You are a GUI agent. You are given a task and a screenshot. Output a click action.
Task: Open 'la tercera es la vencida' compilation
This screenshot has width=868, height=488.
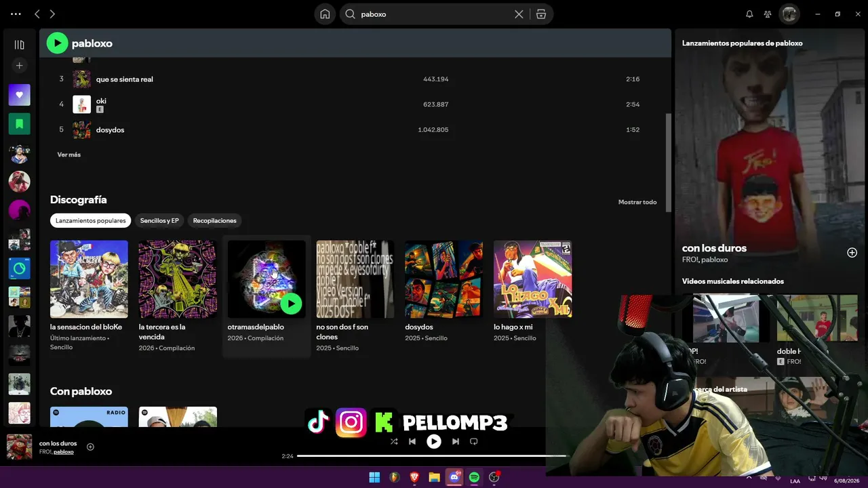(x=178, y=296)
